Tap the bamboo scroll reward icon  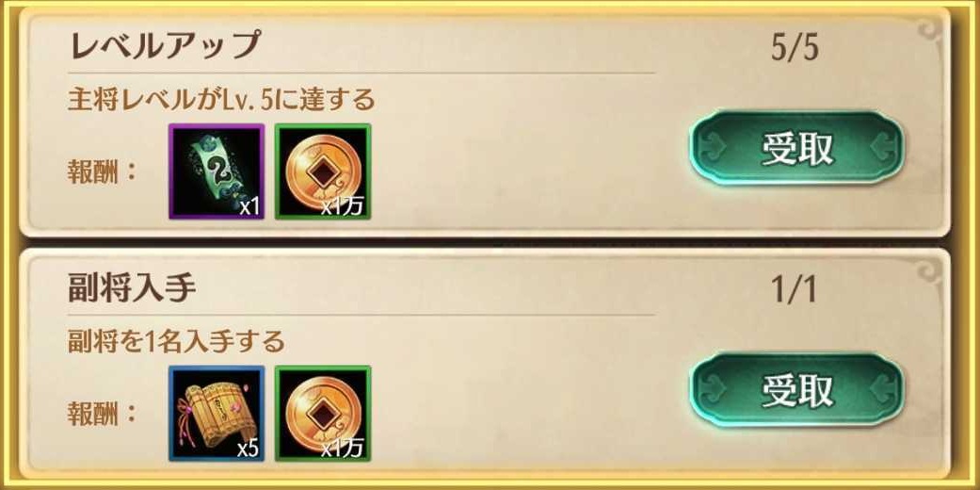(217, 414)
